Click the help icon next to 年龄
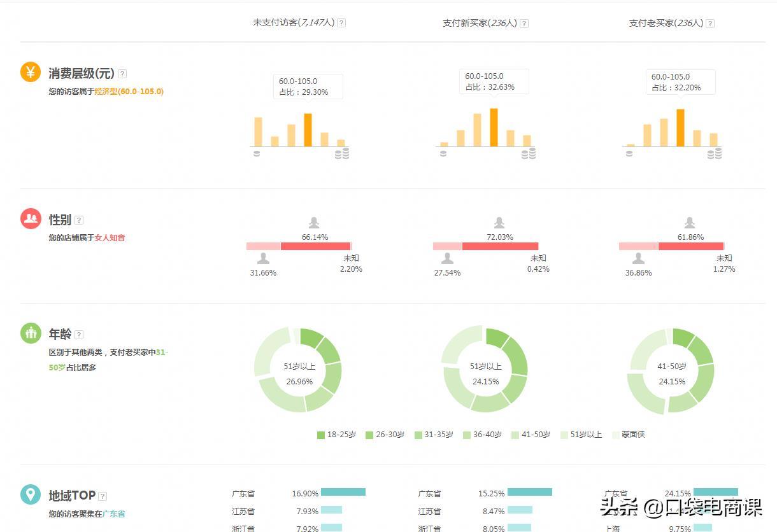The image size is (777, 532). [79, 335]
